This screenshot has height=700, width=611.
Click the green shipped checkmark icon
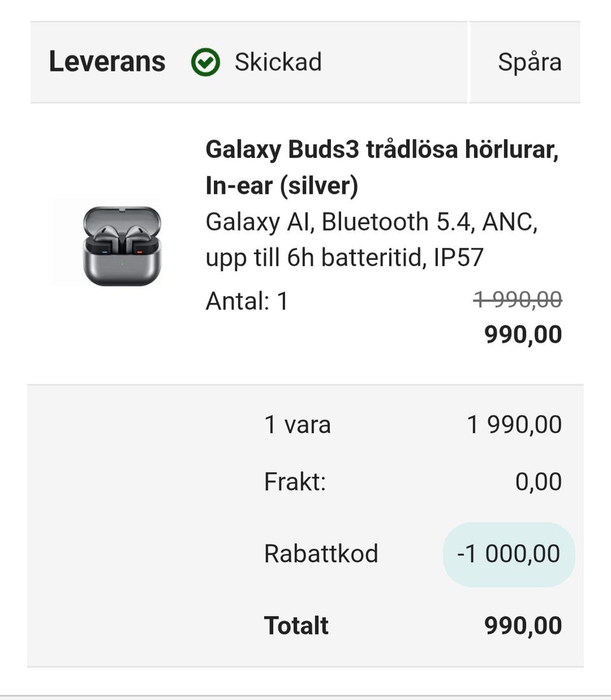pos(206,62)
